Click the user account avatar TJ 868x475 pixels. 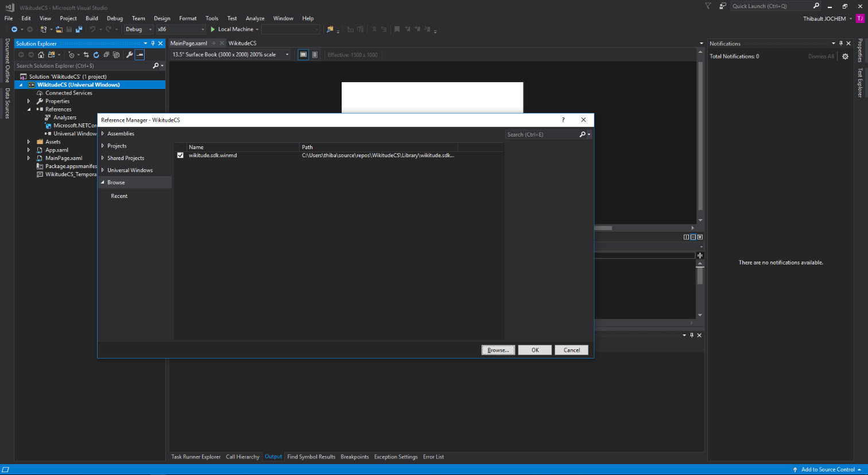click(x=859, y=18)
